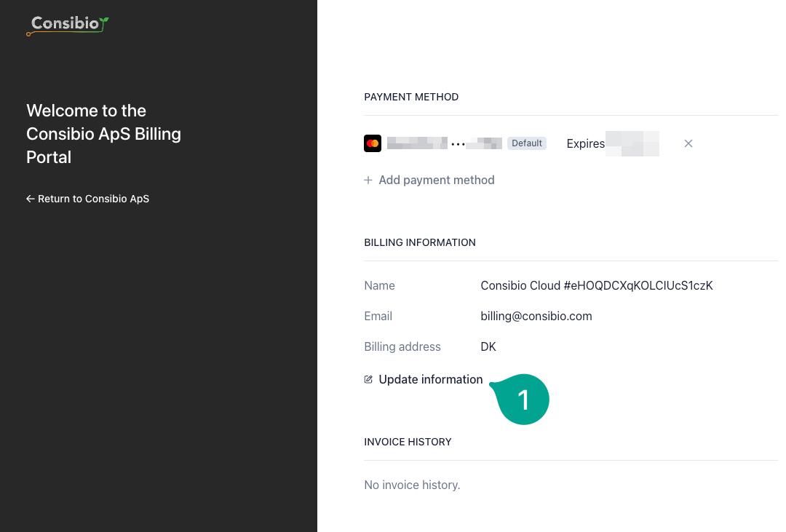Viewport: 786px width, 532px height.
Task: Open Update information
Action: tap(431, 380)
